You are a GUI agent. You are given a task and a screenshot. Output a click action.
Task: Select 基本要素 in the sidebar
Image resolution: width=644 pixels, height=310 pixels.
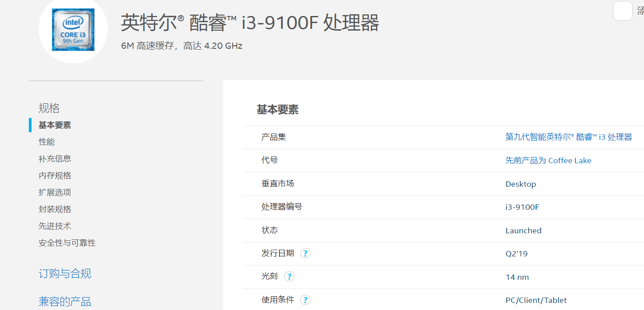pos(55,125)
